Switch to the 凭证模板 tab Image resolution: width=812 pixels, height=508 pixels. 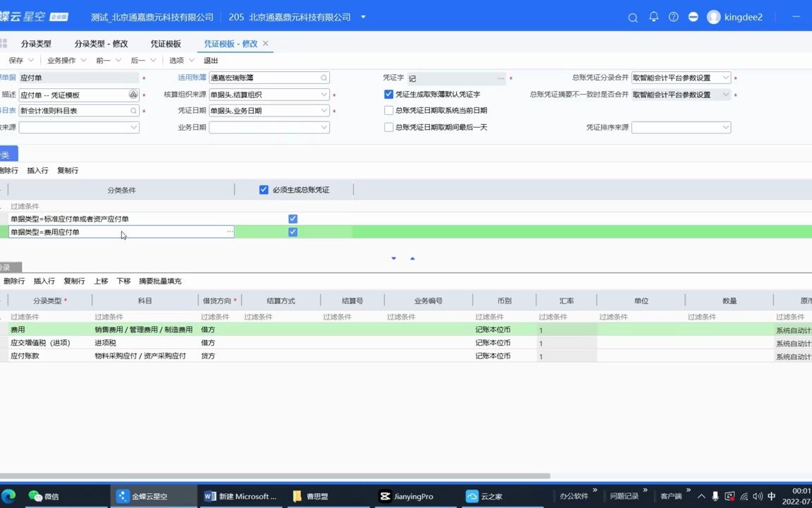(x=166, y=43)
